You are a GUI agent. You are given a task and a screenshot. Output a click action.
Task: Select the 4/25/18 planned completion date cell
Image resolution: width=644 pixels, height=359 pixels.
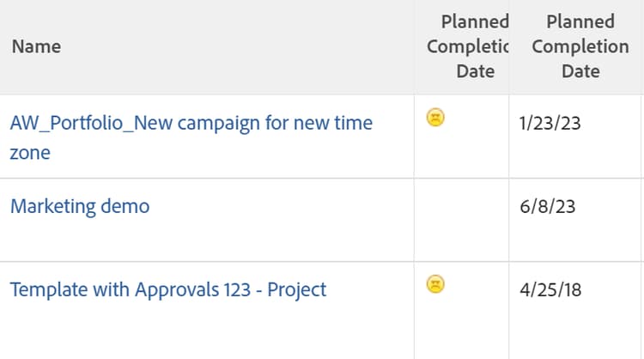click(550, 289)
